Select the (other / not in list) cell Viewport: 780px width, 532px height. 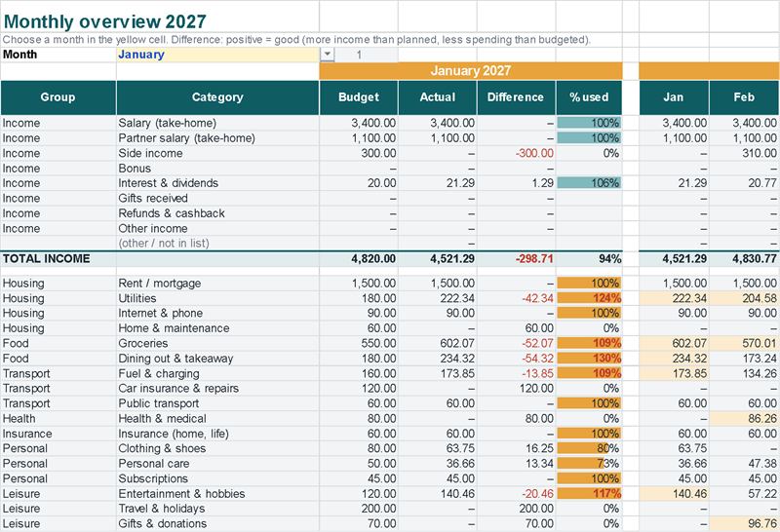pos(217,244)
